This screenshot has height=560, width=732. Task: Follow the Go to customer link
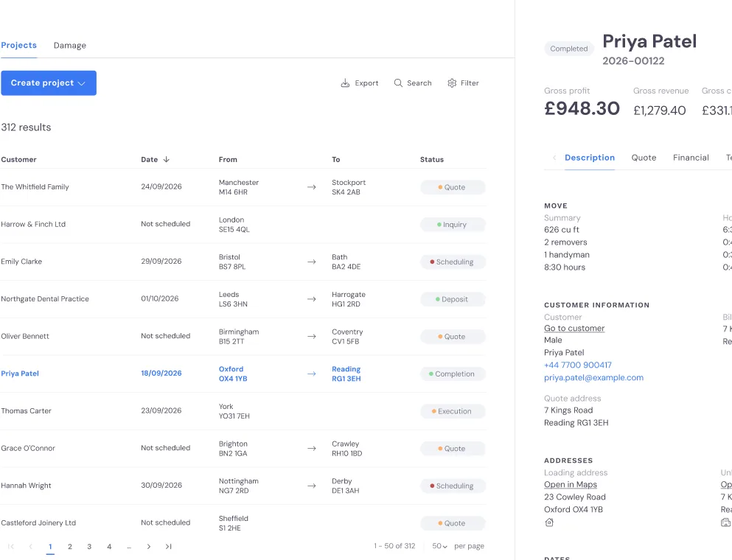point(574,328)
